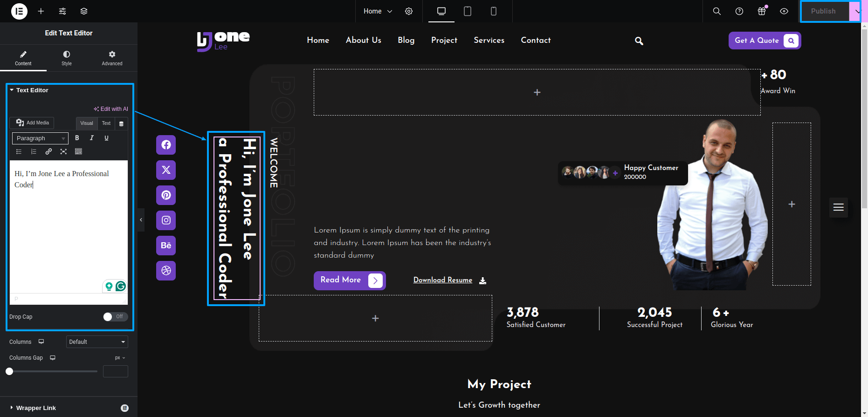
Task: Click the Columns Gap value input field
Action: pos(115,371)
